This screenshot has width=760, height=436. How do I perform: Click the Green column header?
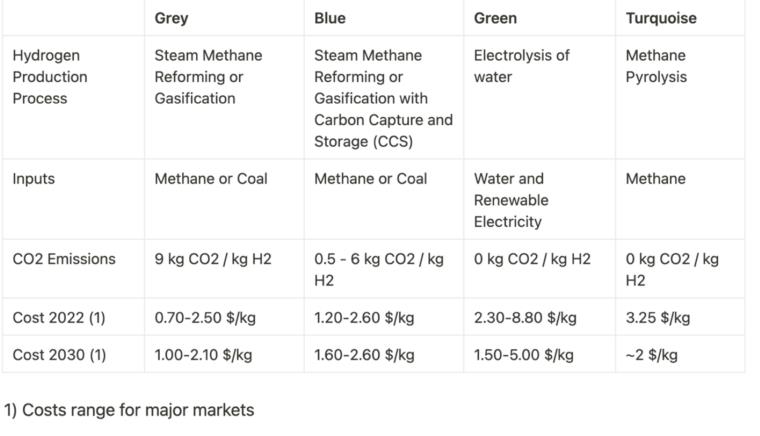(495, 18)
